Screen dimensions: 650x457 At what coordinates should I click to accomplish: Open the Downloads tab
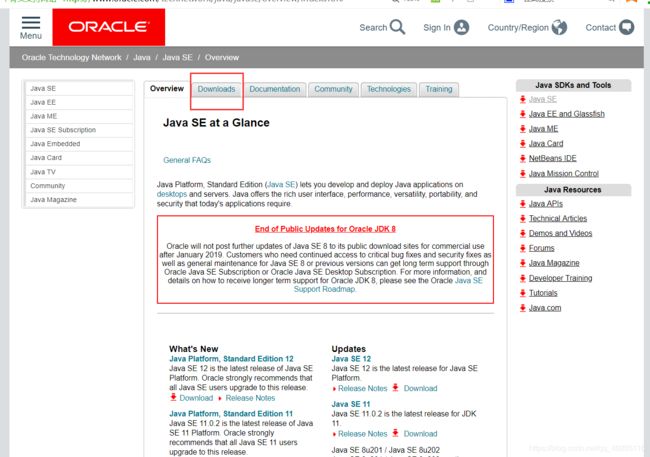pos(216,89)
